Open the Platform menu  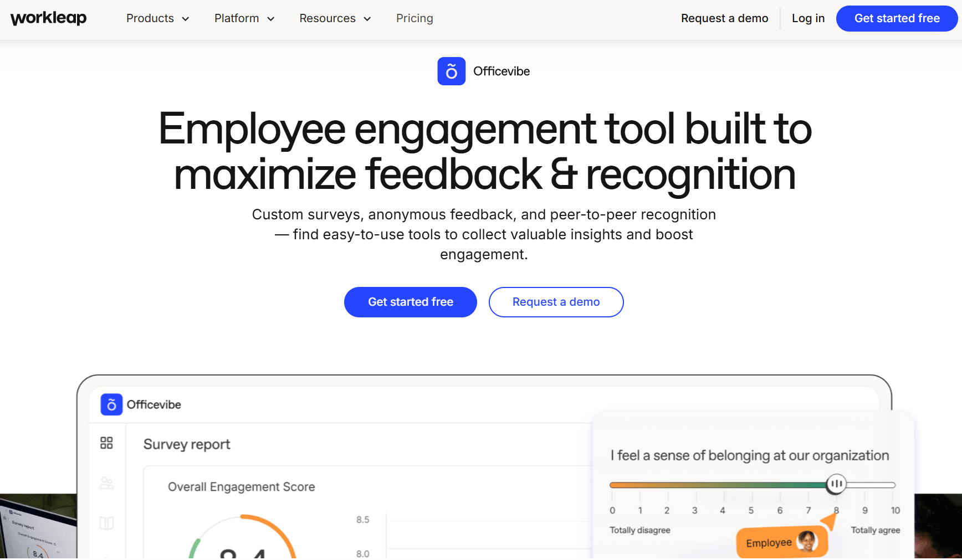click(244, 18)
